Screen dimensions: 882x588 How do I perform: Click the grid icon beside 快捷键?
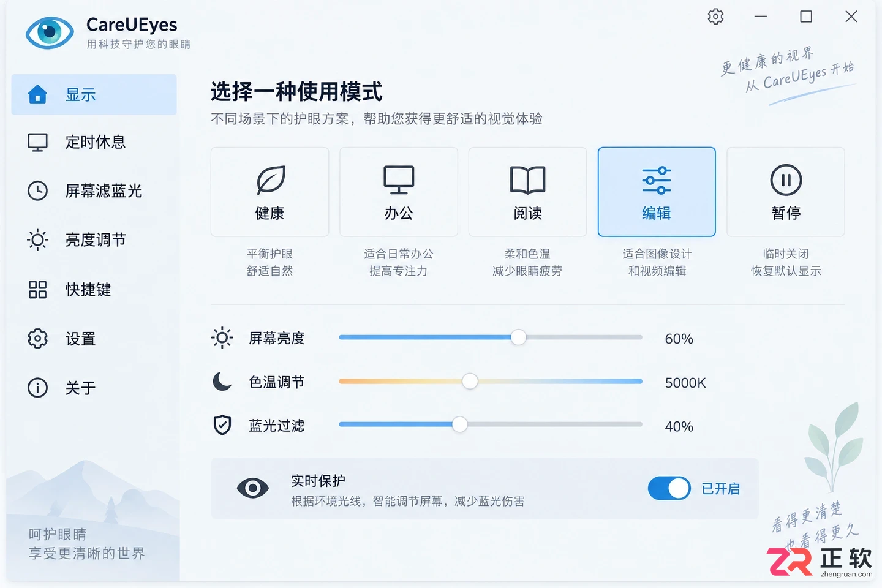(x=37, y=289)
